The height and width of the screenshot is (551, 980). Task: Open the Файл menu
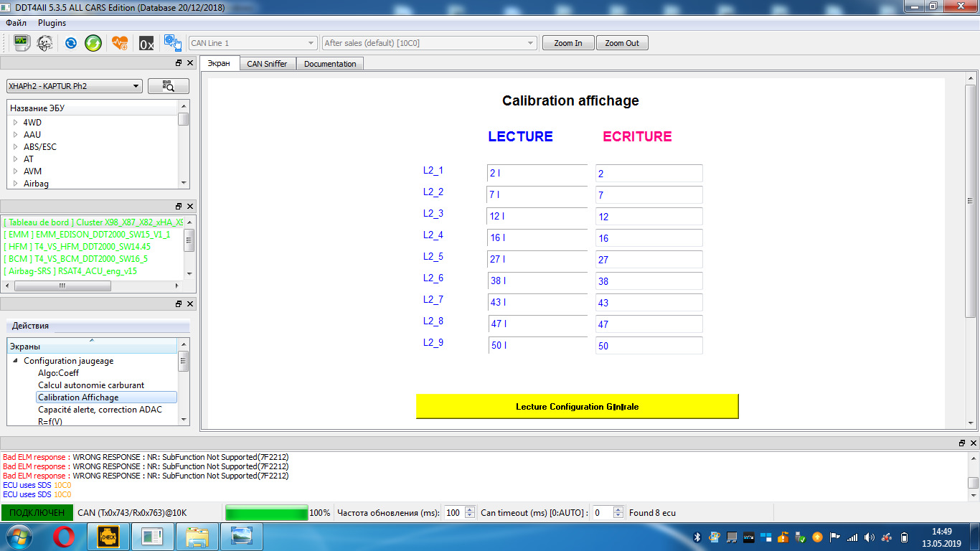click(x=17, y=23)
